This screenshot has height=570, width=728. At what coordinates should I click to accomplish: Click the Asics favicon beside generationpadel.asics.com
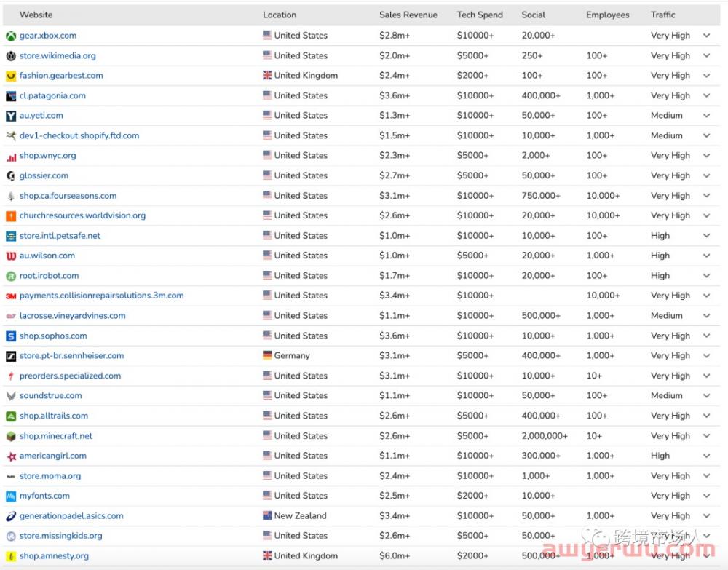click(11, 516)
